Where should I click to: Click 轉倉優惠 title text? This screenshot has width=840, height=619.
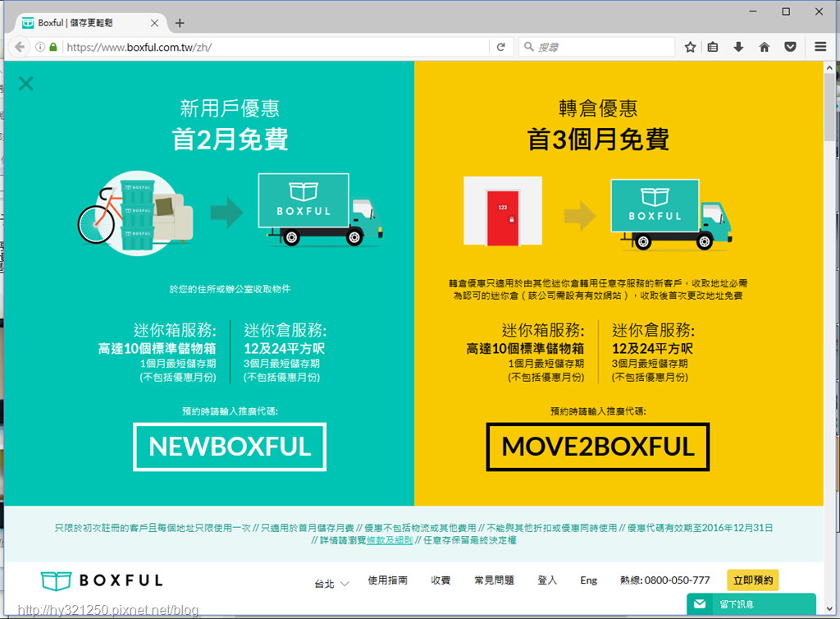pyautogui.click(x=598, y=108)
